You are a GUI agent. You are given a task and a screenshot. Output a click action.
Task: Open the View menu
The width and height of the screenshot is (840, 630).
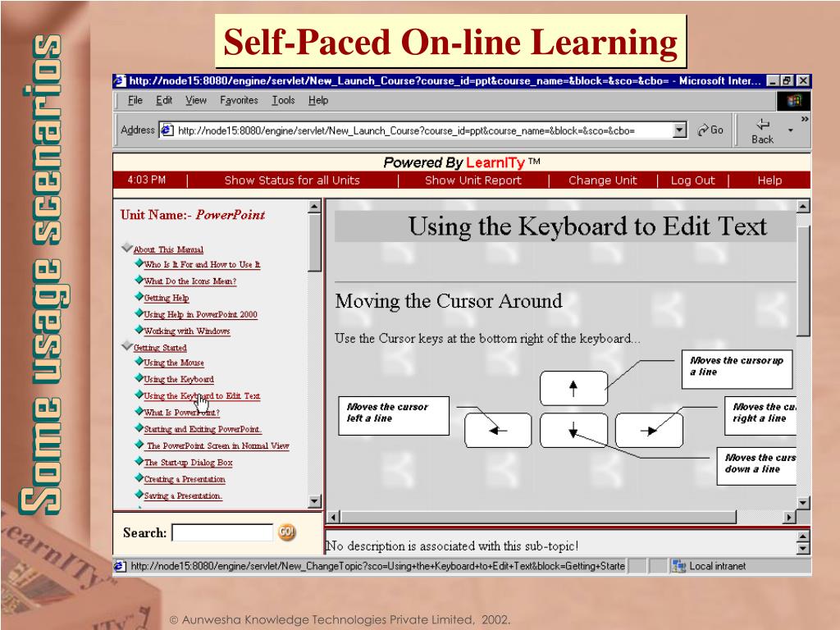(x=195, y=100)
